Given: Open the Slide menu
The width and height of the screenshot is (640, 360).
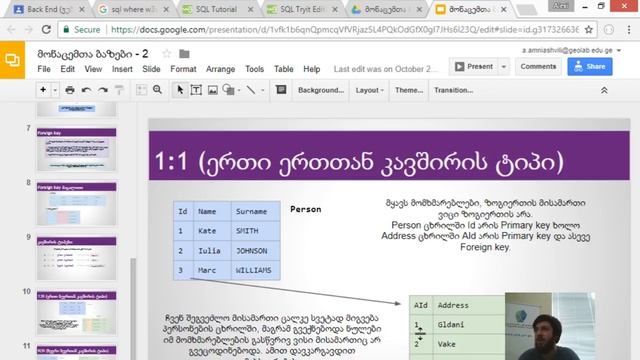Looking at the screenshot, I should 151,69.
